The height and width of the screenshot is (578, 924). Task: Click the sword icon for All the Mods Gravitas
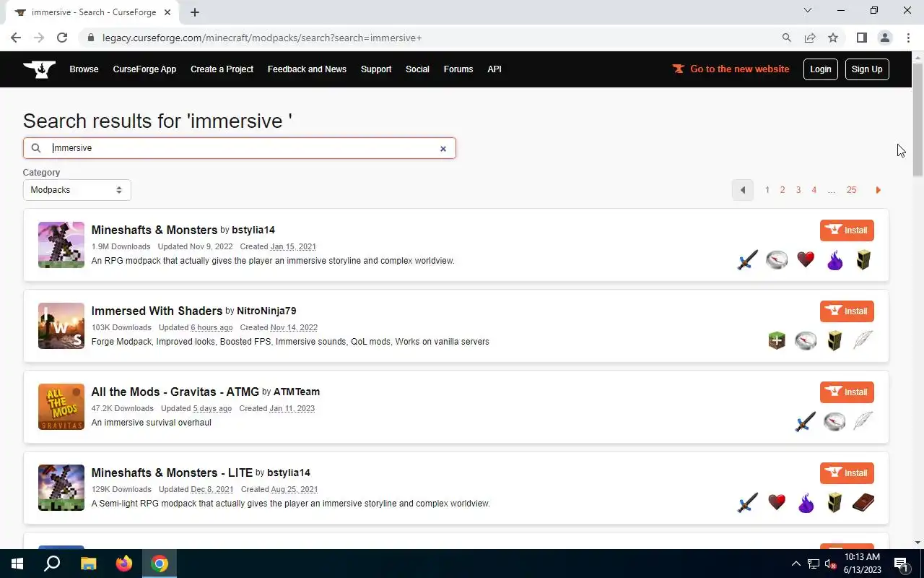[x=805, y=421]
